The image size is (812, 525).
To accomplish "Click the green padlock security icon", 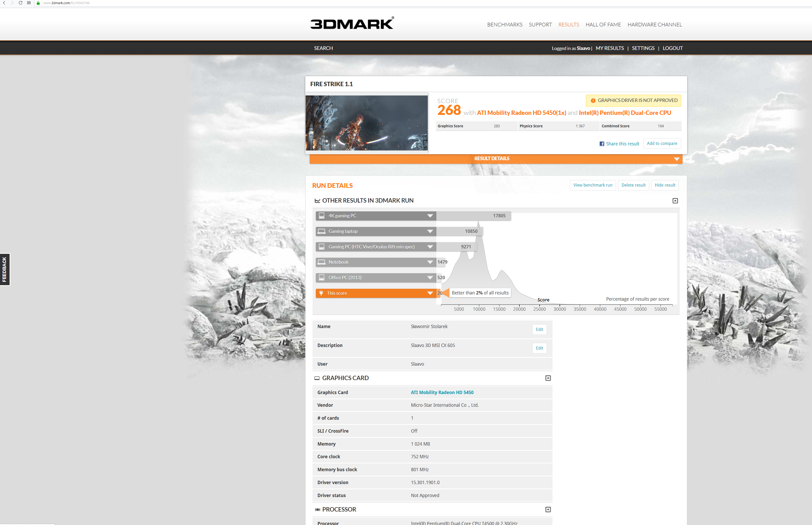I will [x=38, y=3].
